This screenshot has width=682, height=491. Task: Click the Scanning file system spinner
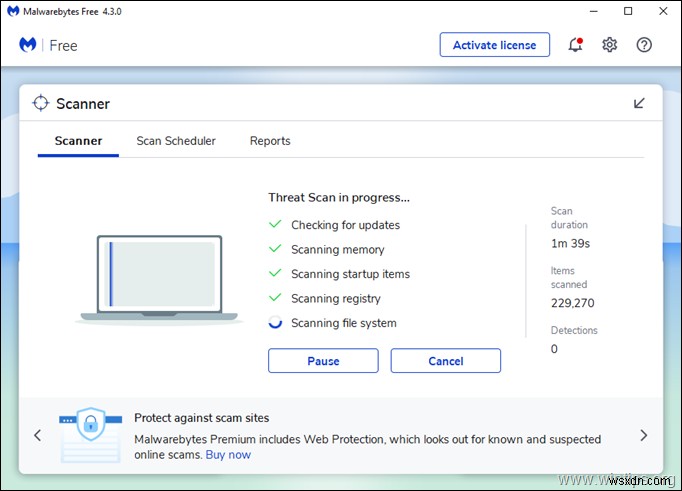(275, 322)
